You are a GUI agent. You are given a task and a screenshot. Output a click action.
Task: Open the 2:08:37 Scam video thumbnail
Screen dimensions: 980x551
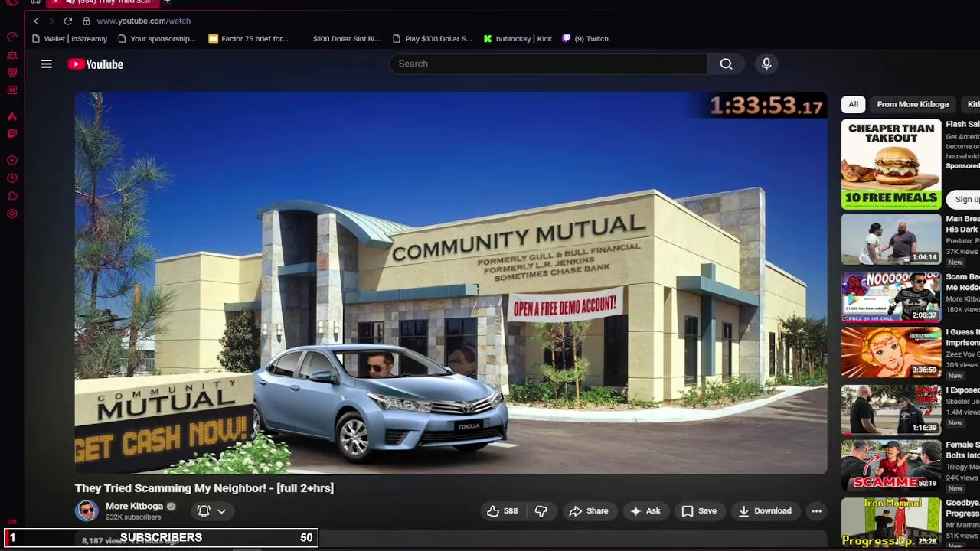(x=891, y=297)
